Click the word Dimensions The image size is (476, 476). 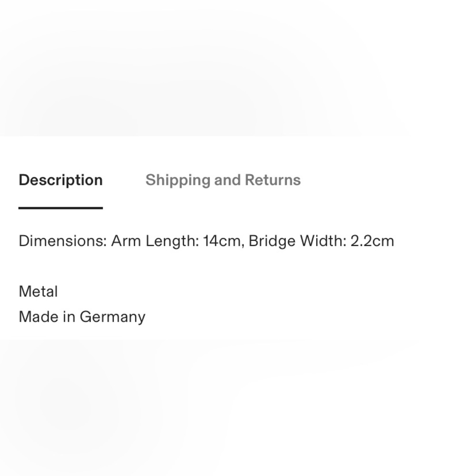[63, 241]
